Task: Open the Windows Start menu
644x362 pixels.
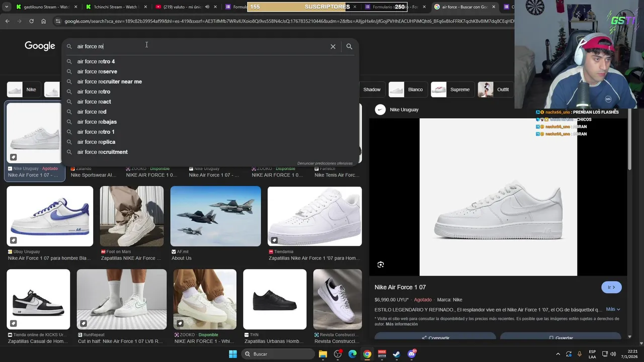Action: [x=232, y=354]
